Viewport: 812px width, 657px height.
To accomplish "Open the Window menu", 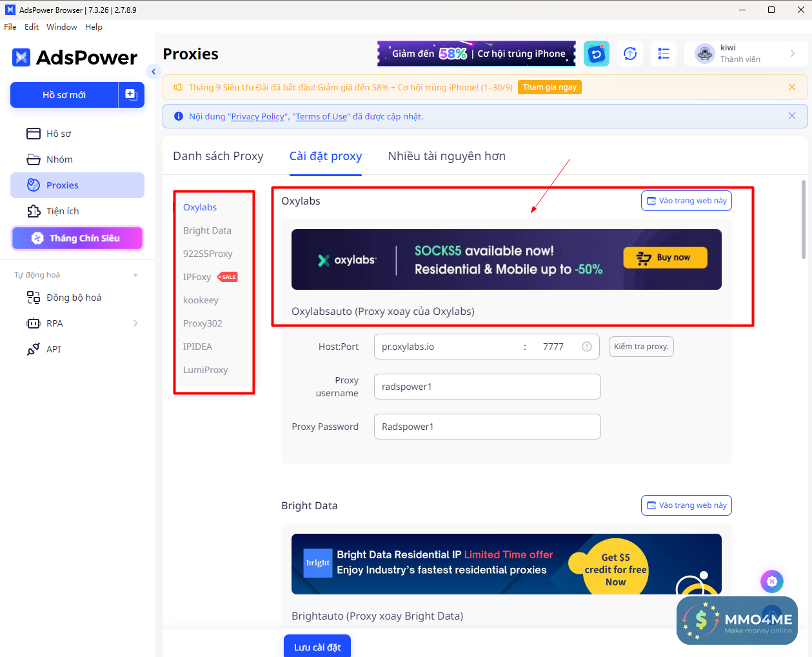I will (x=62, y=27).
